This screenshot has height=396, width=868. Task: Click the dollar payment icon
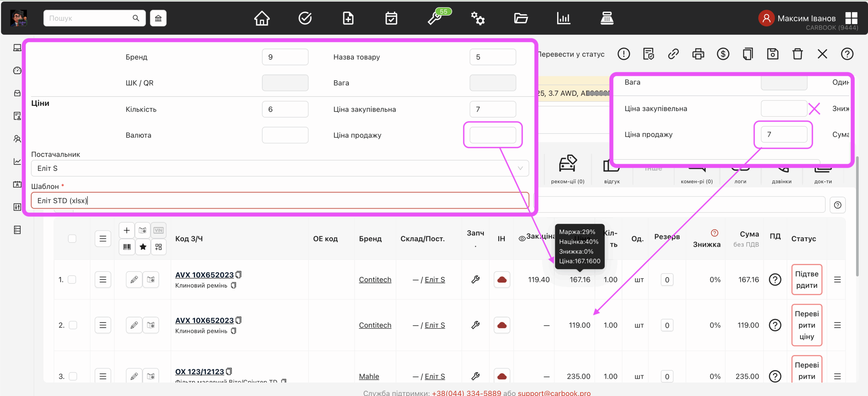pos(723,54)
